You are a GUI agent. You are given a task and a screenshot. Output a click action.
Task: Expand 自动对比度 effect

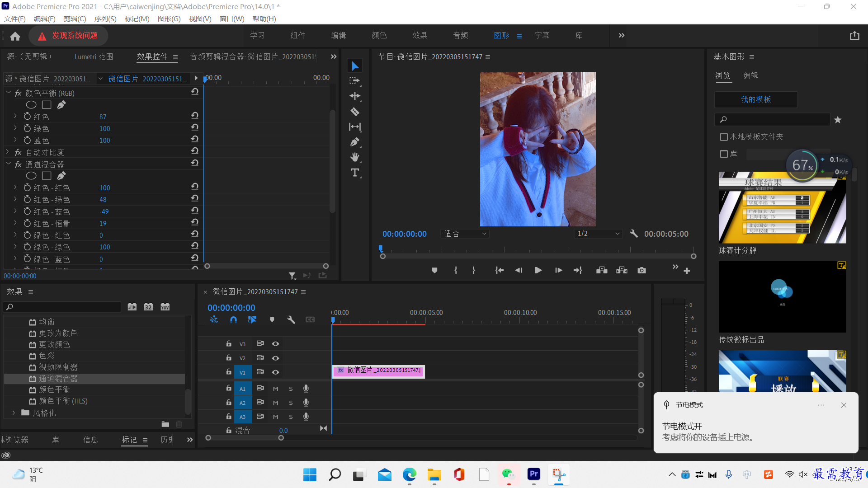(x=8, y=152)
